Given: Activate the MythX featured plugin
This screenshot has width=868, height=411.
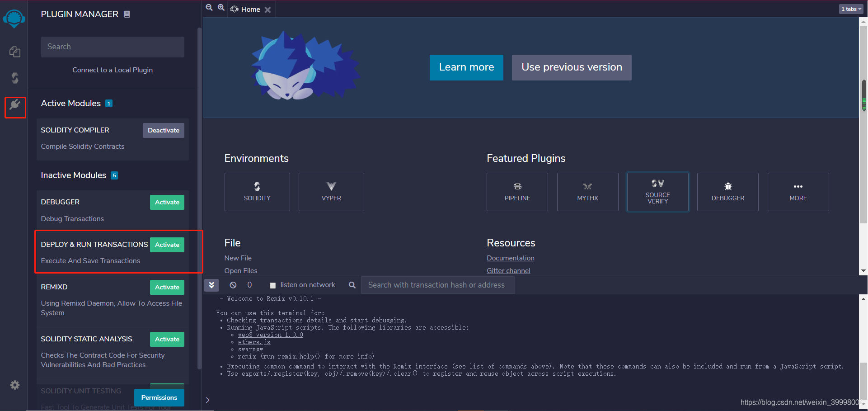Looking at the screenshot, I should [587, 192].
